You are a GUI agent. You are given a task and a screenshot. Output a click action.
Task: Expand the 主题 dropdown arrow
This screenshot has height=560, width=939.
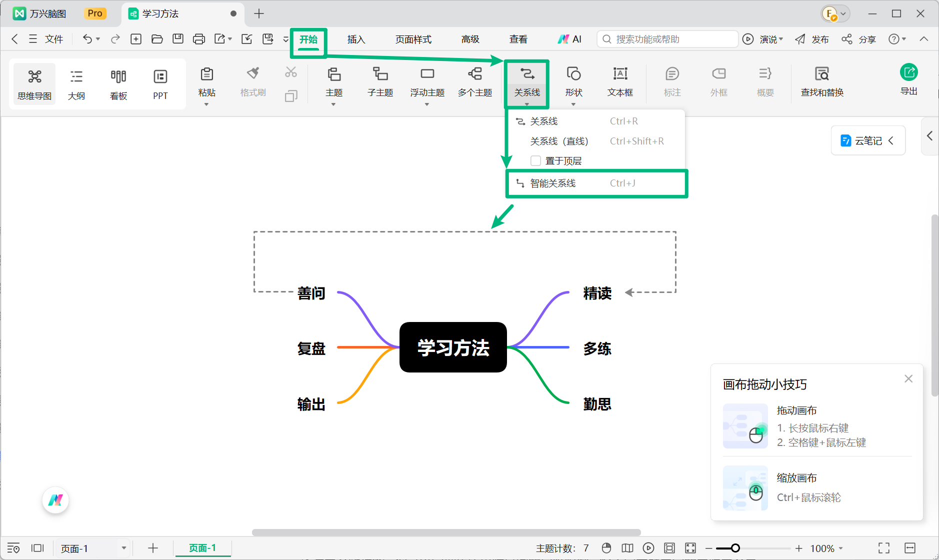[333, 104]
